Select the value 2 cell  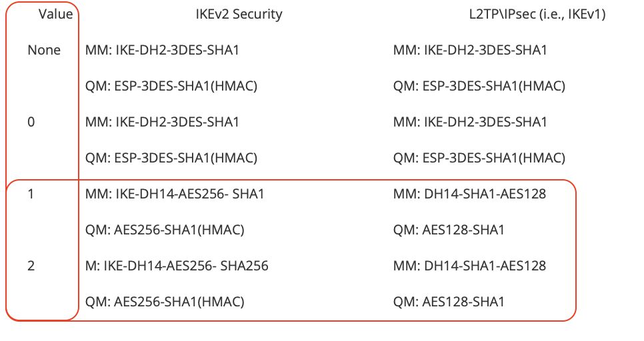tap(31, 266)
